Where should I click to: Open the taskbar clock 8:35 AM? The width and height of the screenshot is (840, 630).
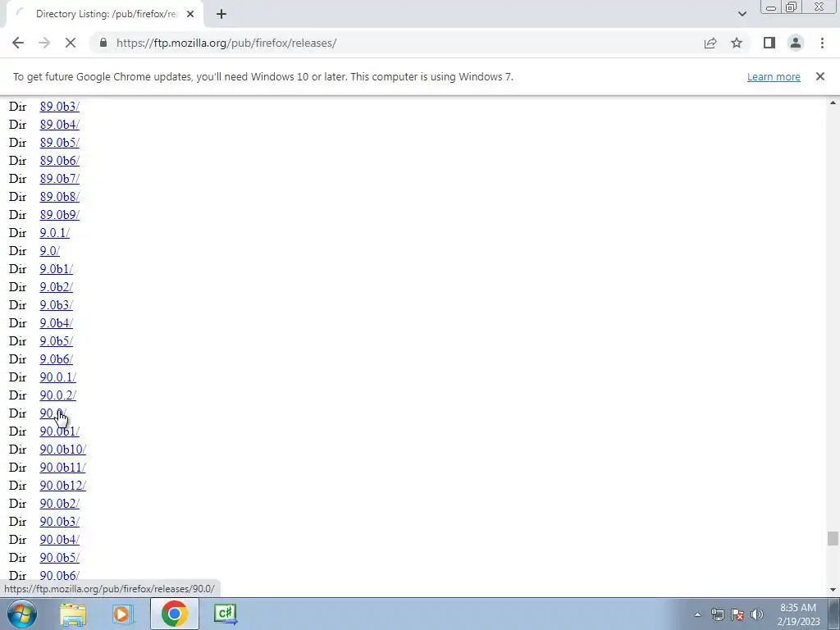point(798,614)
